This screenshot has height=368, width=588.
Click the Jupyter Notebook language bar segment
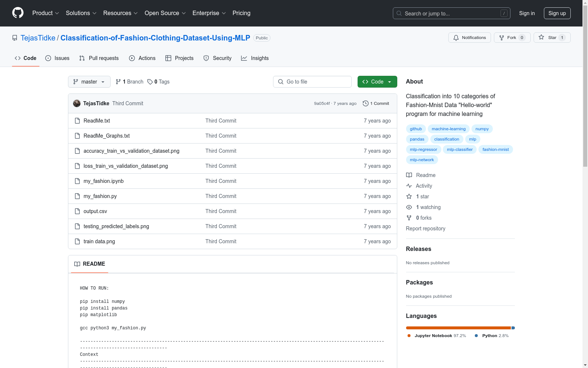(x=458, y=328)
